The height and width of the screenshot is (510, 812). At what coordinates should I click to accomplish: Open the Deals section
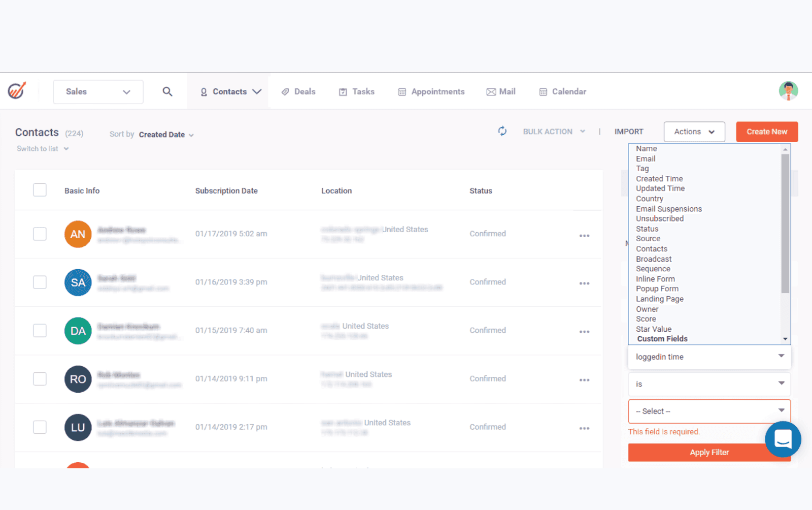coord(298,91)
